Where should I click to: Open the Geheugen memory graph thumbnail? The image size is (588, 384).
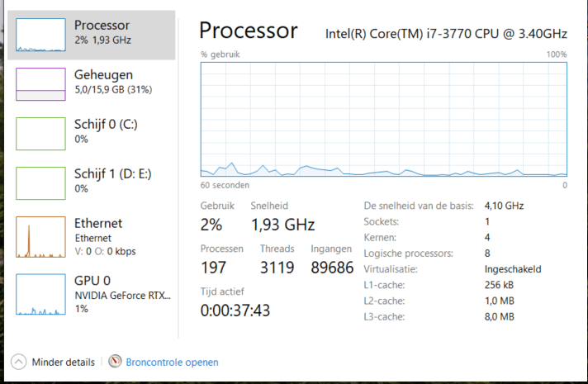[40, 84]
